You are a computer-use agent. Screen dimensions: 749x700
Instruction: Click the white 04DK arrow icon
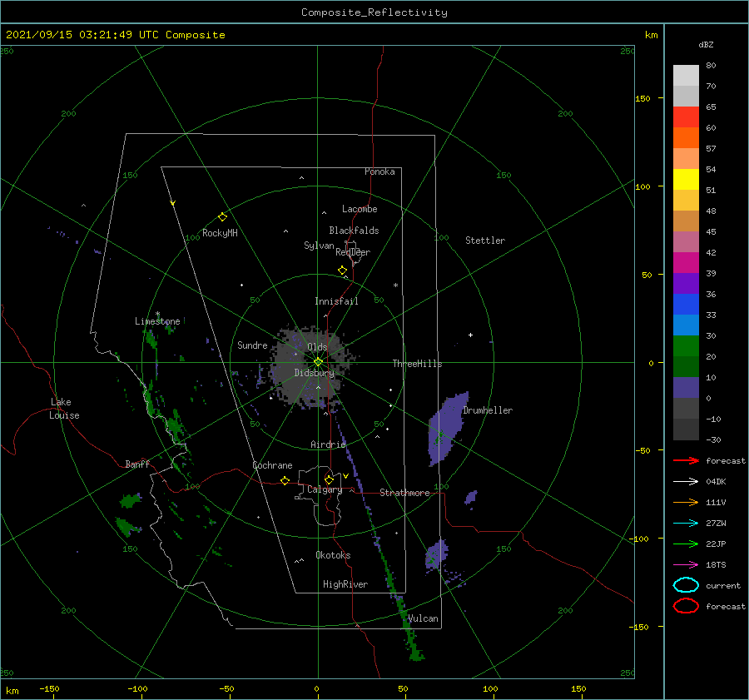point(686,482)
